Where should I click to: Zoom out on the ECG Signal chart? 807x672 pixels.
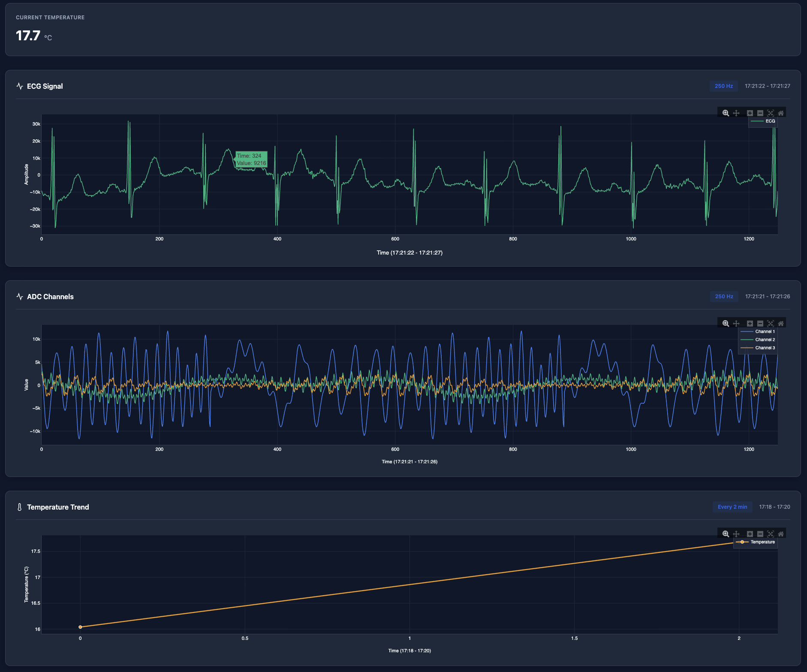click(x=760, y=113)
